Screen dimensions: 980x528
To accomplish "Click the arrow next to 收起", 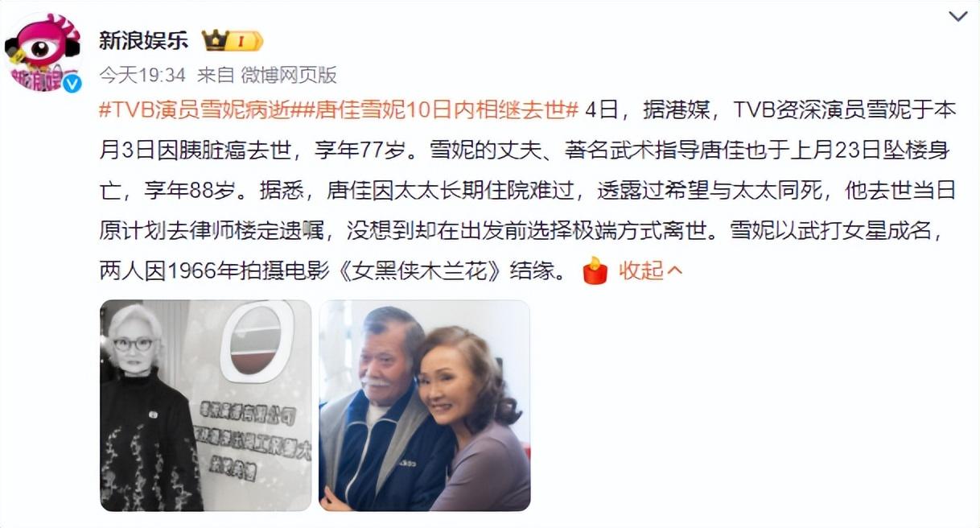I will [x=675, y=271].
